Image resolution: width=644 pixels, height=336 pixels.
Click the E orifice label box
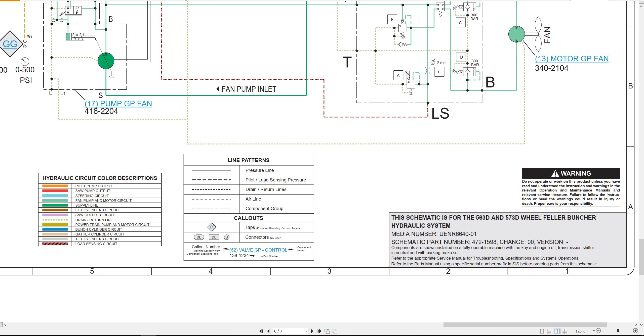439,72
